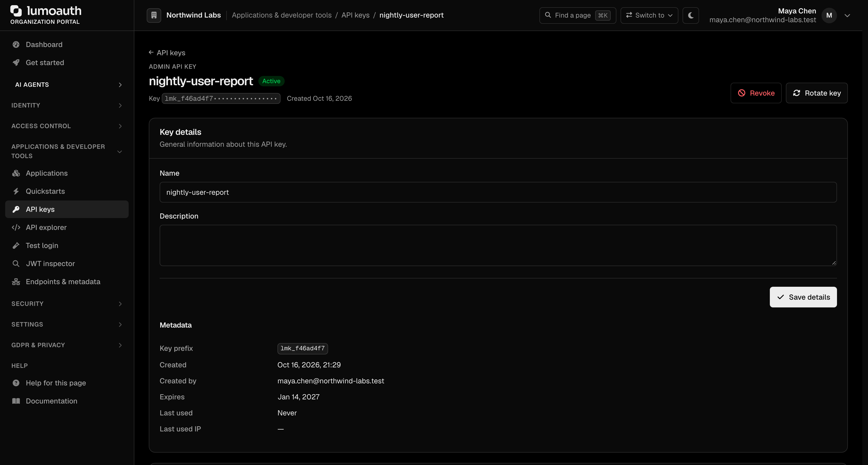Click the Northwind Labs building icon
This screenshot has width=868, height=465.
tap(154, 15)
